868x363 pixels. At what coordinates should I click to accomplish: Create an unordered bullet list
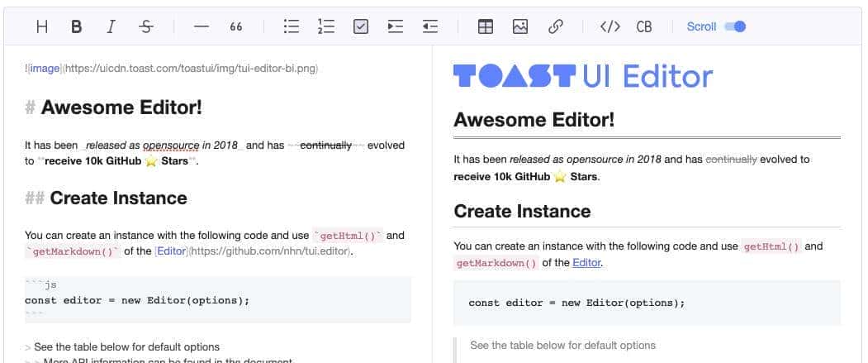tap(291, 26)
